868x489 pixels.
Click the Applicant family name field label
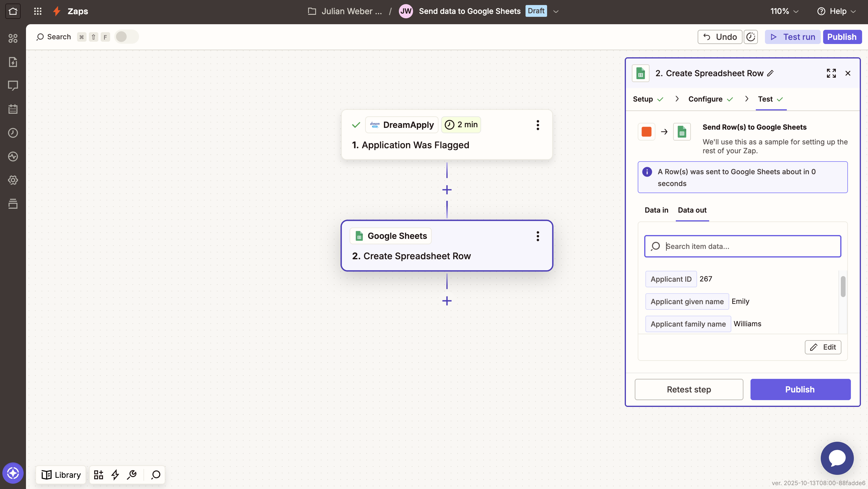(688, 324)
